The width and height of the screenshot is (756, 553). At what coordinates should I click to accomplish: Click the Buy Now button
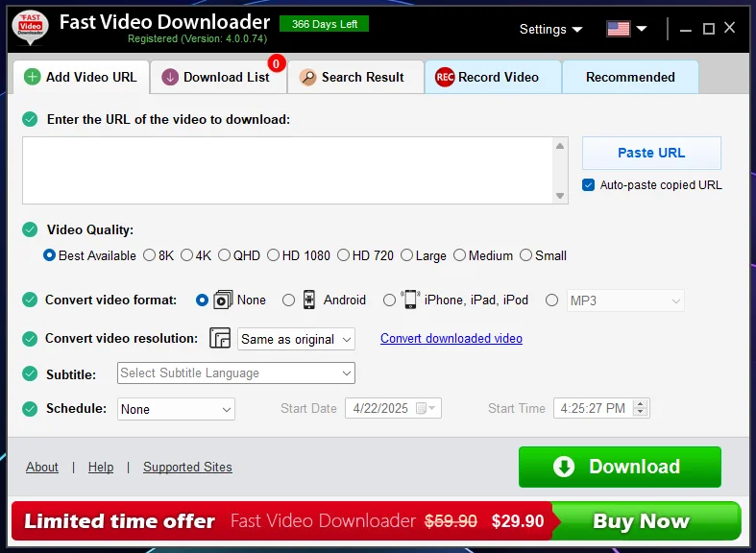pyautogui.click(x=646, y=520)
